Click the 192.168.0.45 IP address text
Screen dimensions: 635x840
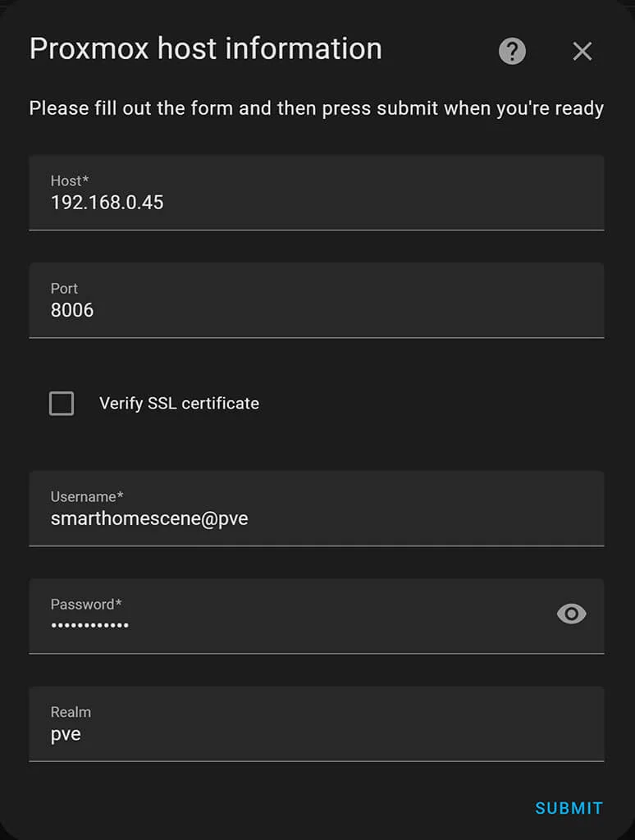point(107,203)
